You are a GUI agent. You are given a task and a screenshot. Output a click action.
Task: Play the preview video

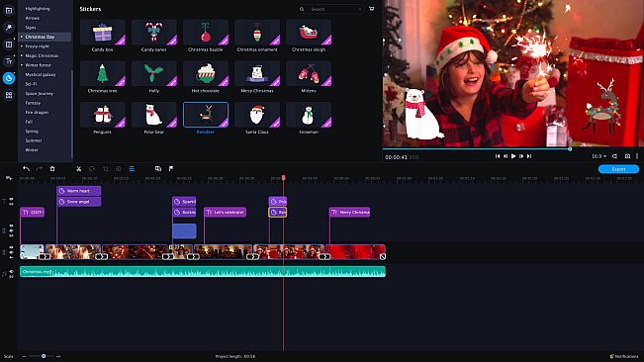(513, 156)
